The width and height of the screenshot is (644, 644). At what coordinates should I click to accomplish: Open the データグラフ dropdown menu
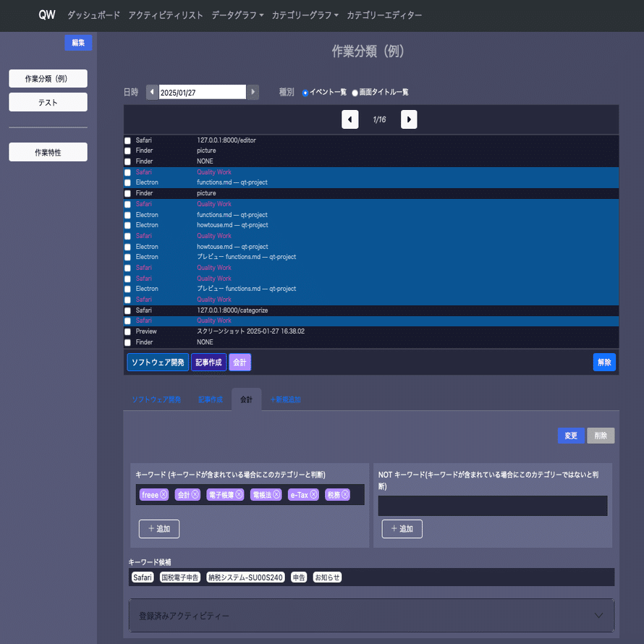[237, 15]
